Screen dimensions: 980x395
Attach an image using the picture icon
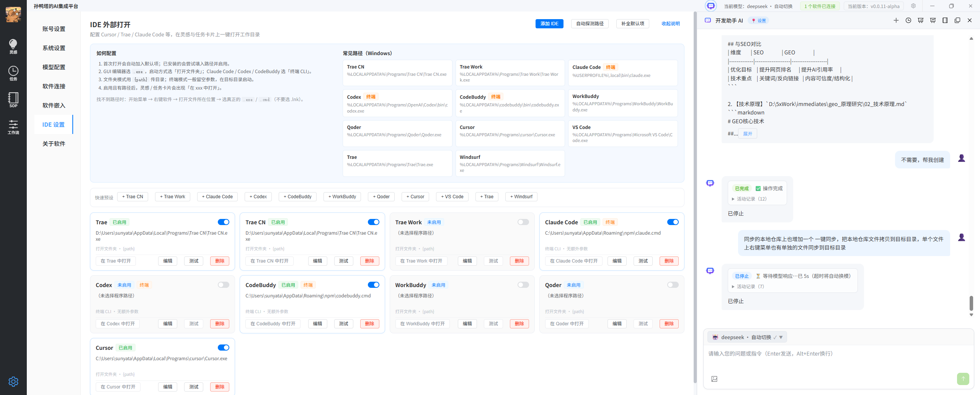click(714, 379)
